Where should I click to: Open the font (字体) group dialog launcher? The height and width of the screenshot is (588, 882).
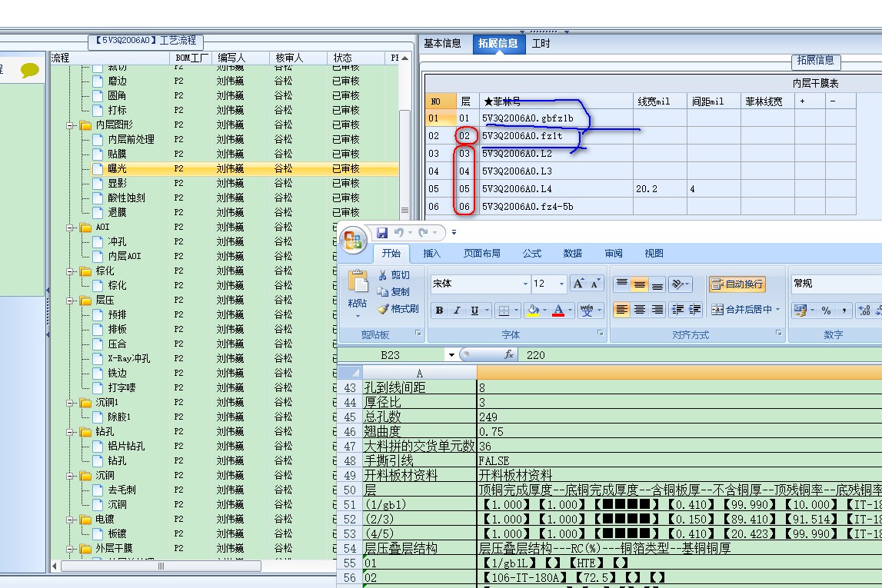coord(601,334)
